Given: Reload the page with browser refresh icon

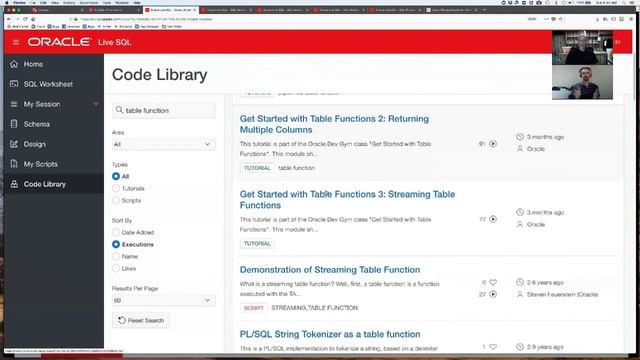Looking at the screenshot, I should (x=25, y=19).
